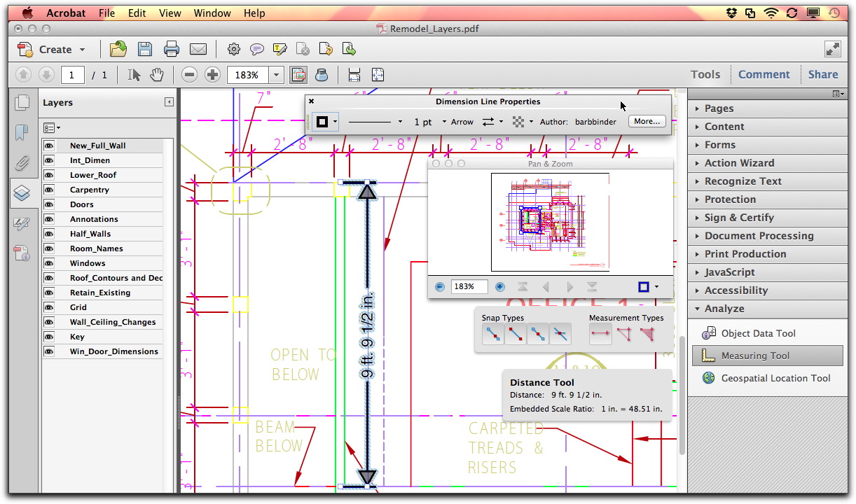The height and width of the screenshot is (504, 856).
Task: Toggle Snap to Endpoints icon
Action: [x=515, y=335]
